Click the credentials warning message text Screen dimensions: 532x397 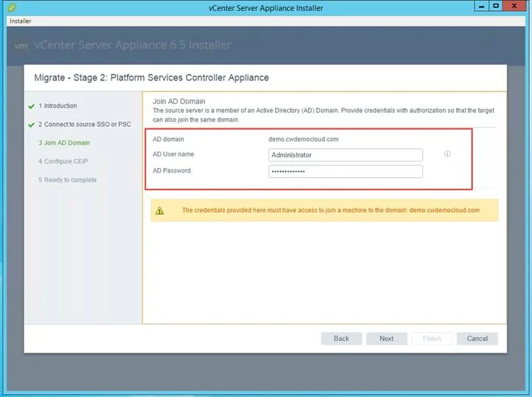point(331,210)
